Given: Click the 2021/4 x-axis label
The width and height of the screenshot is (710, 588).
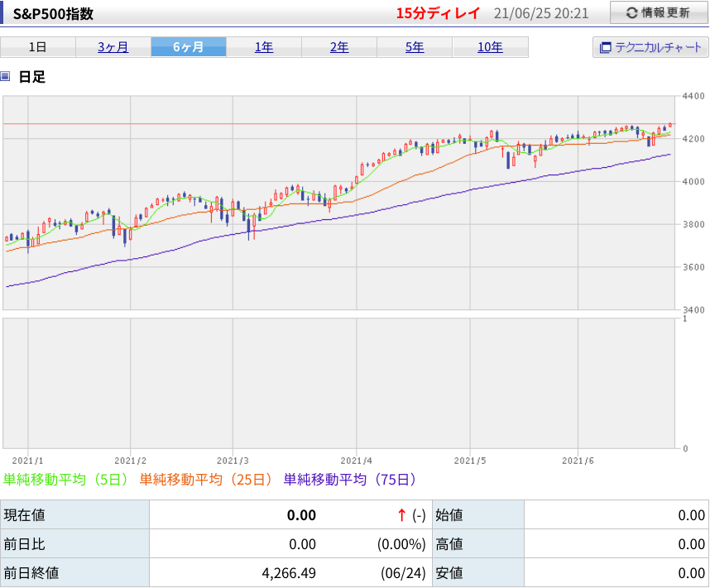Looking at the screenshot, I should pos(357,461).
